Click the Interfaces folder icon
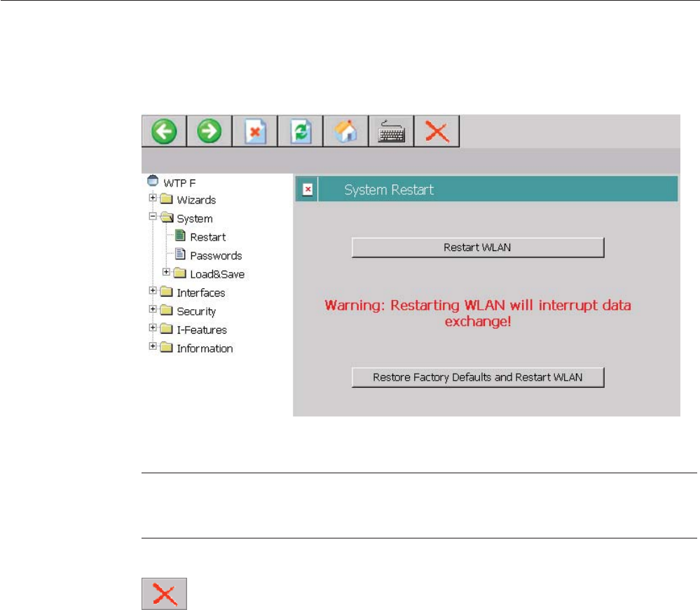700x610 pixels. [x=166, y=292]
